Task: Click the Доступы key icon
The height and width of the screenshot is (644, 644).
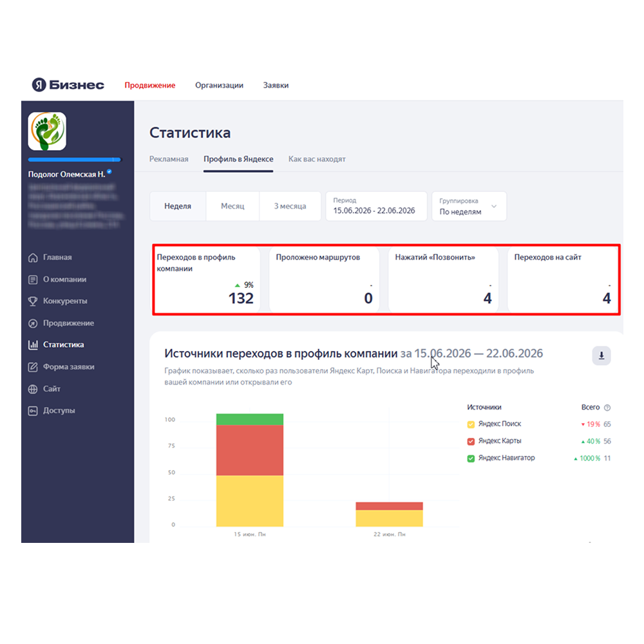Action: click(33, 411)
